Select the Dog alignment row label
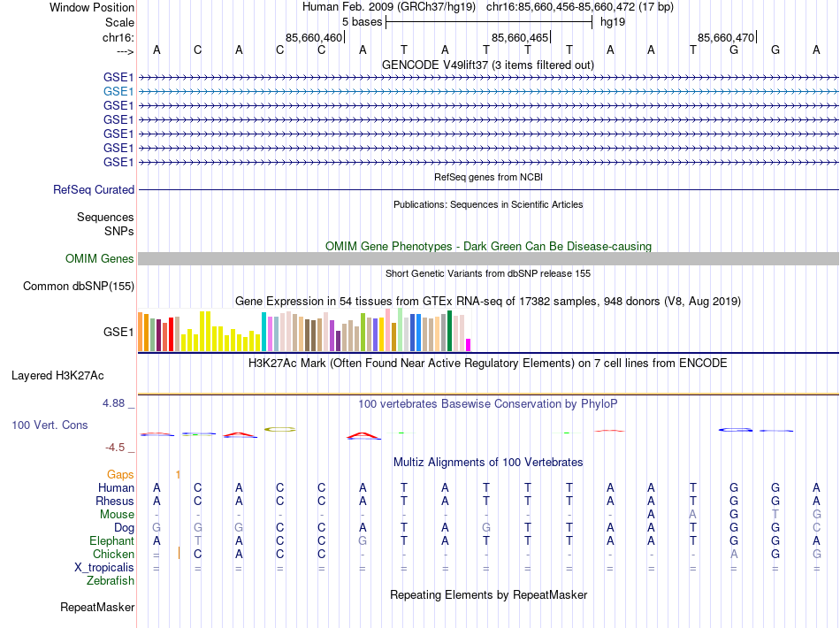Screen dimensions: 840x628 124,528
